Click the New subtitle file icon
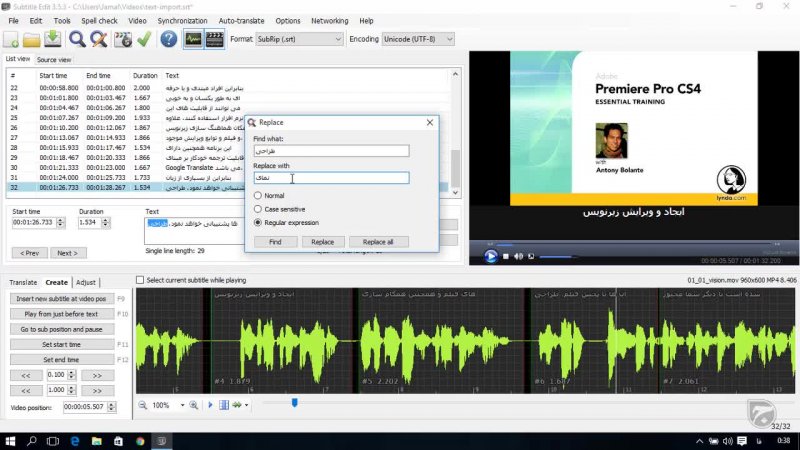 click(12, 39)
